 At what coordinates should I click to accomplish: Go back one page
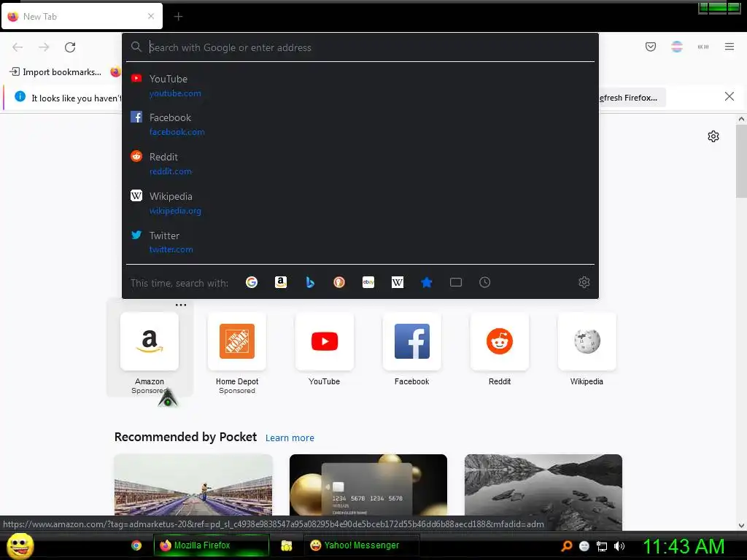18,47
